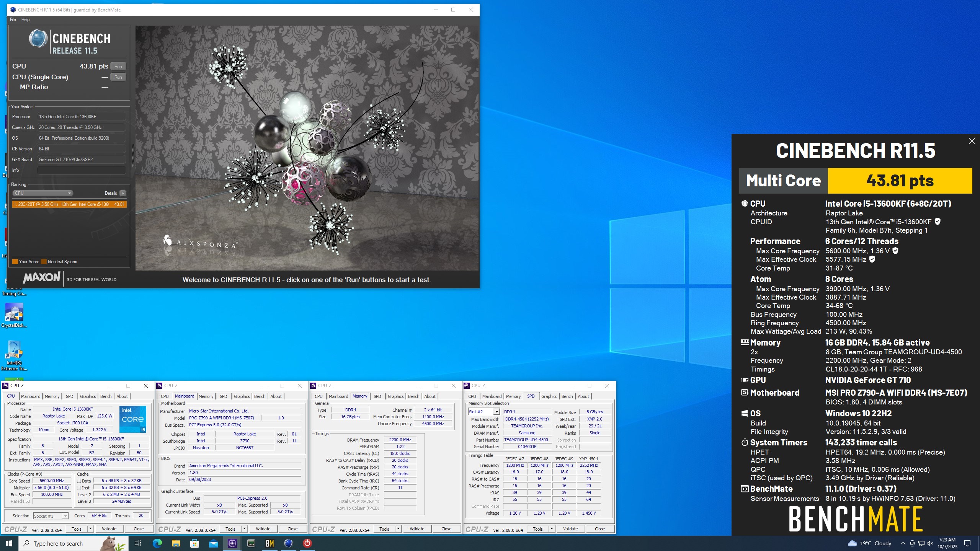Select Mainboard tab in CPU-Z CPU window
The height and width of the screenshot is (551, 980).
coord(31,396)
